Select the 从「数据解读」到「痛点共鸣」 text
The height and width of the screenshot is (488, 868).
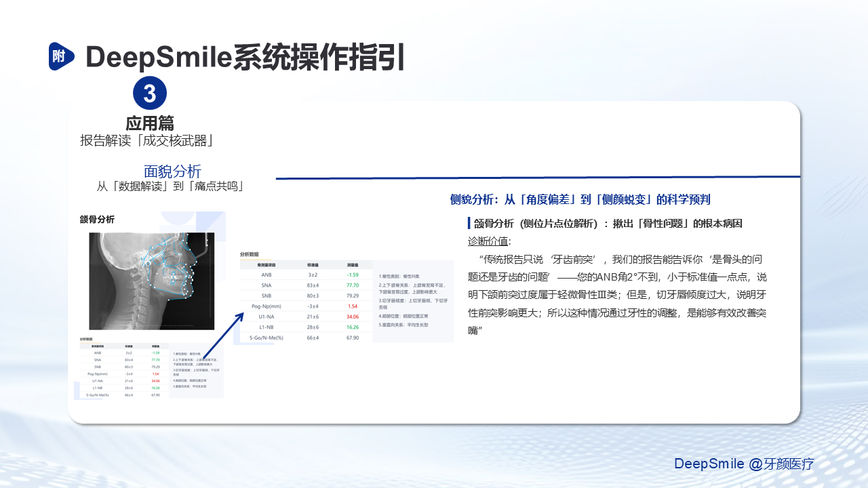tap(170, 186)
